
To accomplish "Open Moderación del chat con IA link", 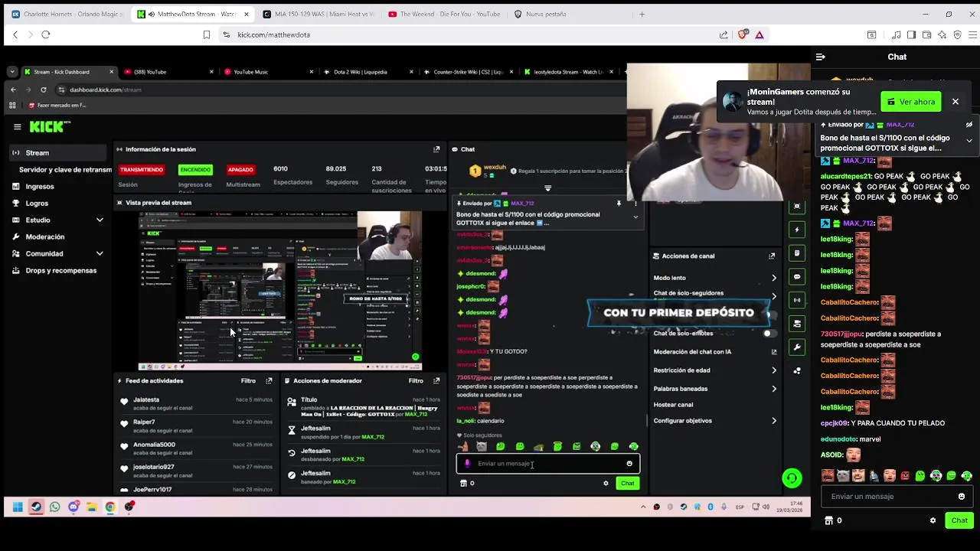I will pos(714,352).
